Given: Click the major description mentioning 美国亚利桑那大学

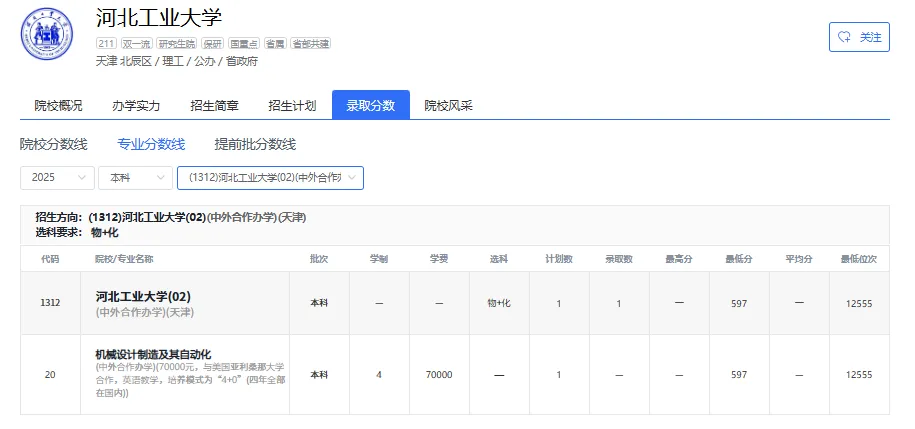Looking at the screenshot, I should [190, 380].
